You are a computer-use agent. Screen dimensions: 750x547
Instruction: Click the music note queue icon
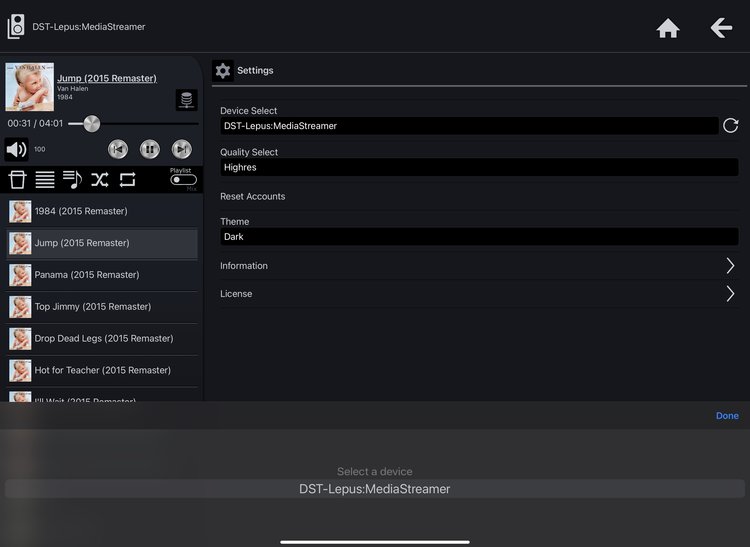(x=72, y=180)
